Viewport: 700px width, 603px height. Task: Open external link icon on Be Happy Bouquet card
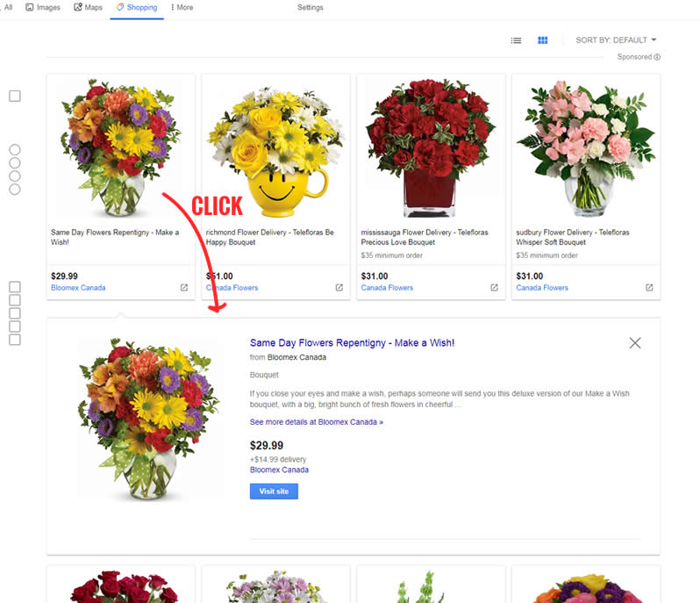(339, 288)
